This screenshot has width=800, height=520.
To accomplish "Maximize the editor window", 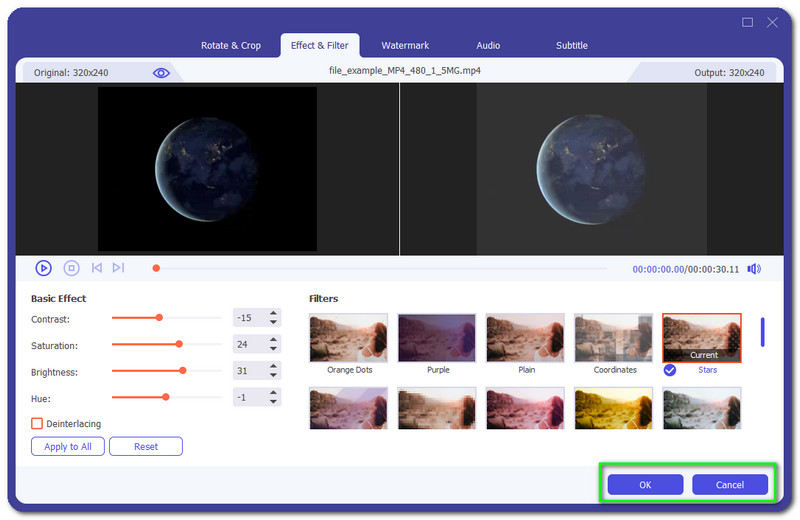I will tap(747, 22).
